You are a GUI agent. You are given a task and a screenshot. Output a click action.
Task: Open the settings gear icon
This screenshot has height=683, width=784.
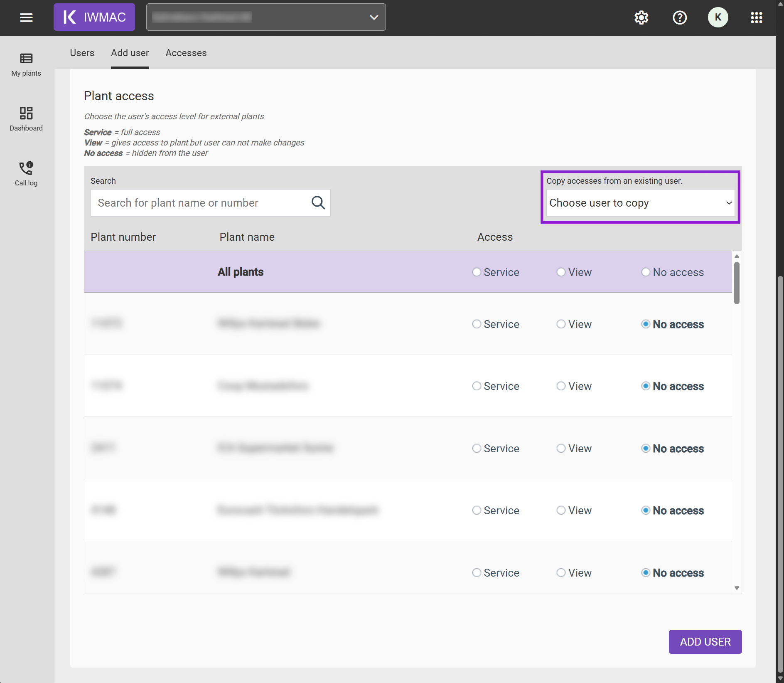[641, 17]
